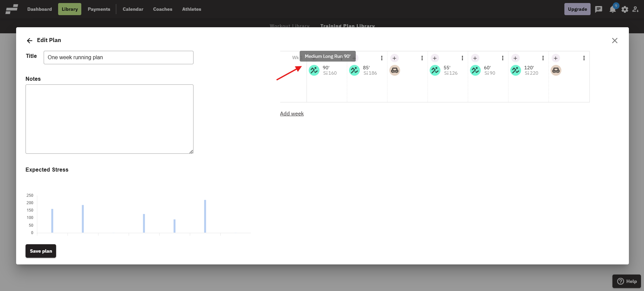Viewport: 644px width, 291px height.
Task: Click the app logo in the top bar
Action: (x=12, y=9)
